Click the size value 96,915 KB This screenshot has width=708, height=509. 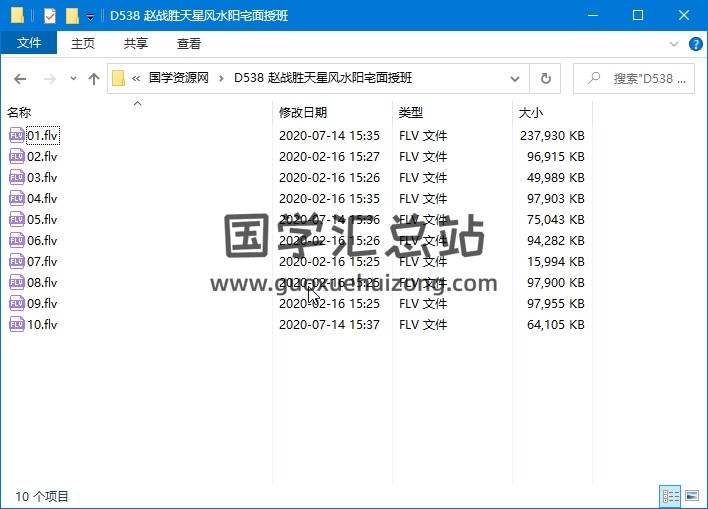pos(556,157)
